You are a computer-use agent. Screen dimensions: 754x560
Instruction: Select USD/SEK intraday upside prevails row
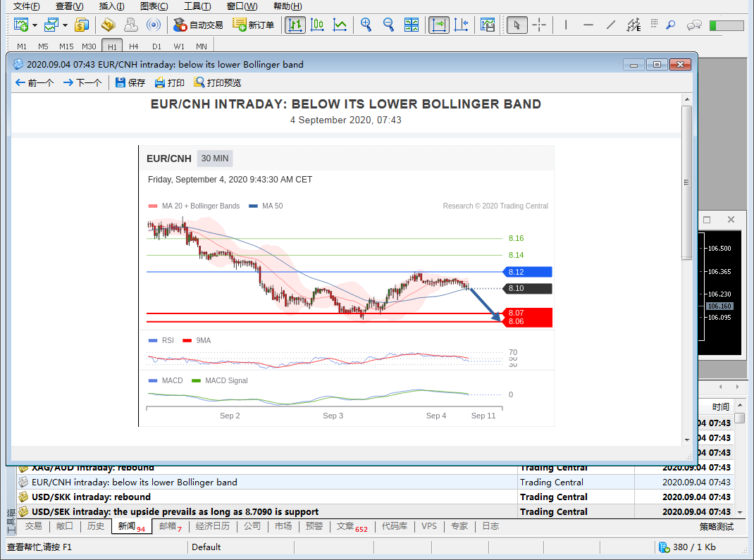374,512
